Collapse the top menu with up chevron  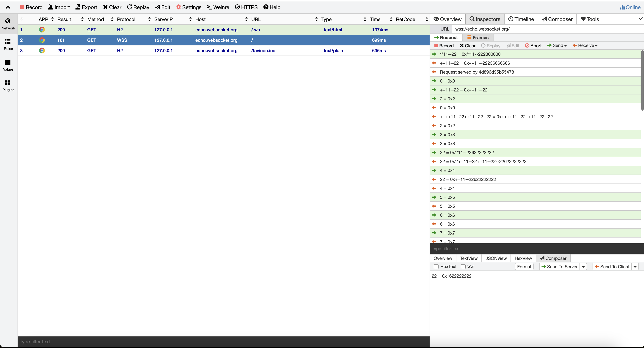[x=8, y=7]
